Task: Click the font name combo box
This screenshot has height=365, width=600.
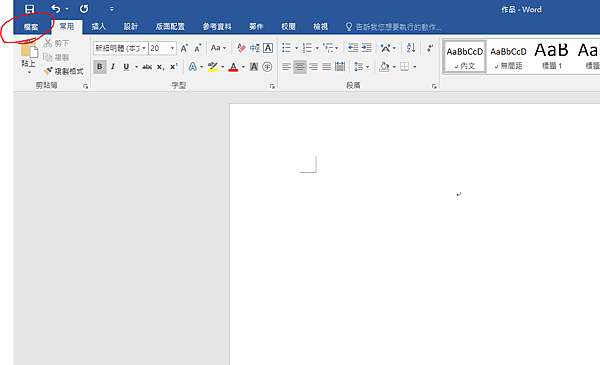Action: [x=121, y=48]
